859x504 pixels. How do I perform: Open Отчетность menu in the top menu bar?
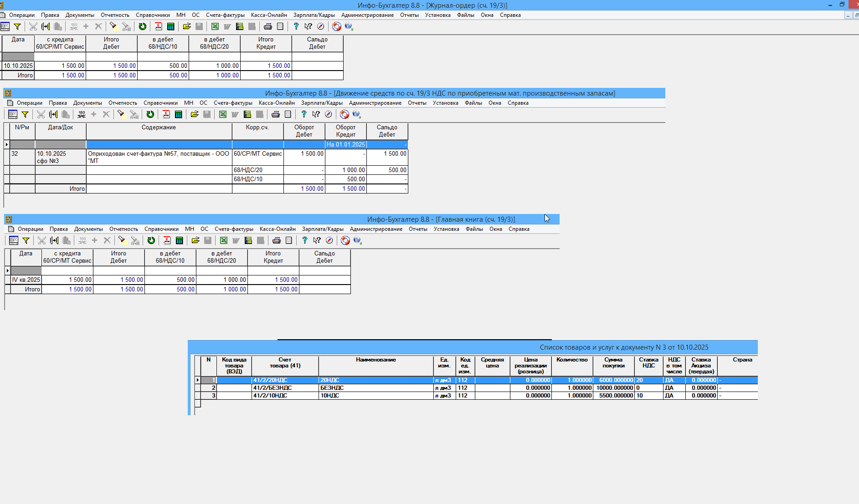pyautogui.click(x=115, y=15)
